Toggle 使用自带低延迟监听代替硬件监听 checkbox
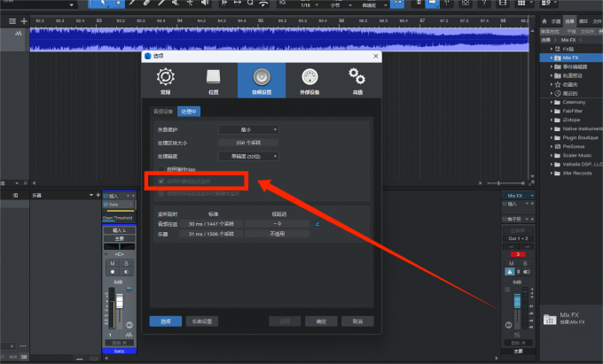This screenshot has width=603, height=364. click(x=161, y=194)
